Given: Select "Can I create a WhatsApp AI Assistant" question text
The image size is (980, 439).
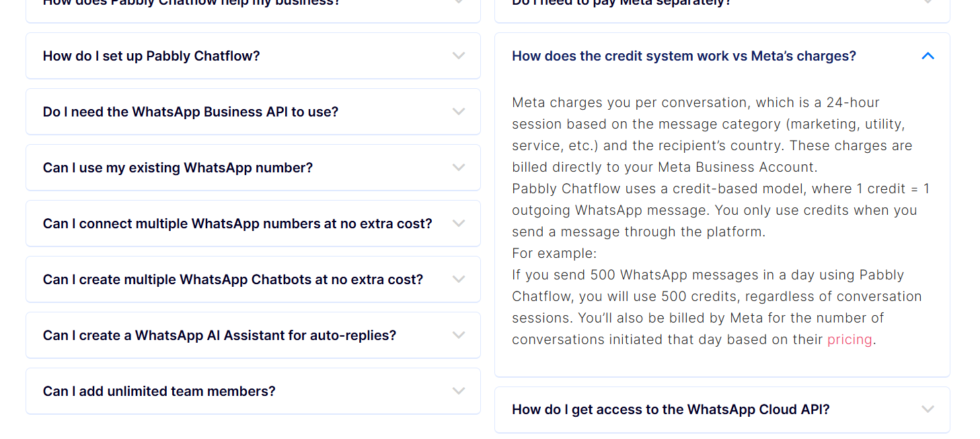Looking at the screenshot, I should point(219,335).
